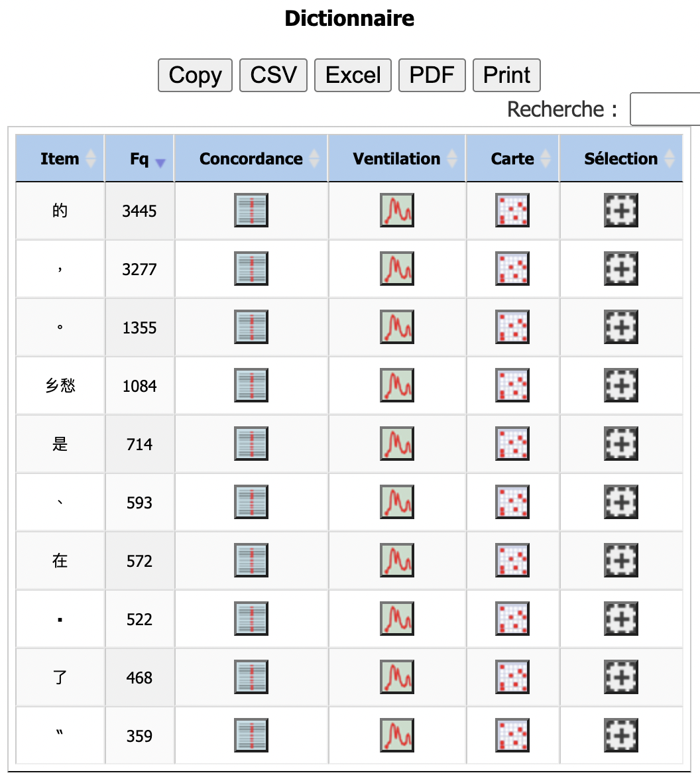
Task: Sort table by Fq column
Action: tap(140, 159)
